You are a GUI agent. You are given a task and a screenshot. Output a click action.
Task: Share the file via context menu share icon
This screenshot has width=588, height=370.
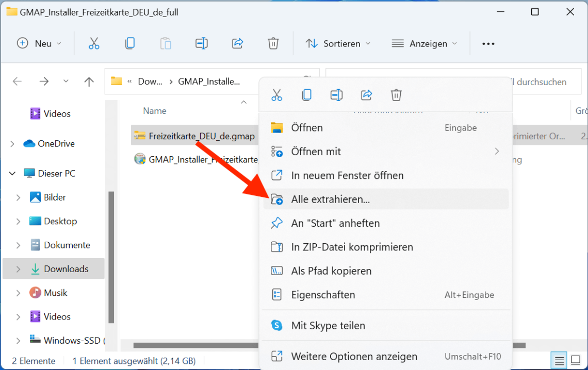click(366, 95)
